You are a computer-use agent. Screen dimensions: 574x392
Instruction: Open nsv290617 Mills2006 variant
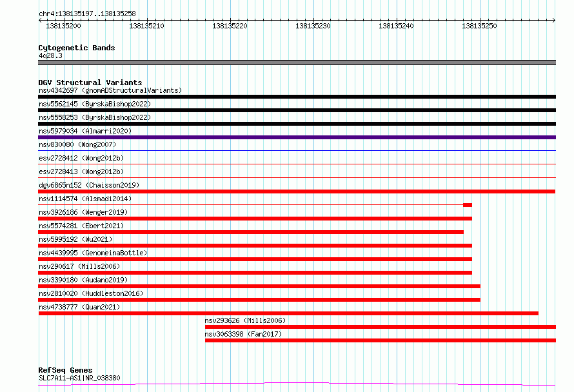pos(79,266)
